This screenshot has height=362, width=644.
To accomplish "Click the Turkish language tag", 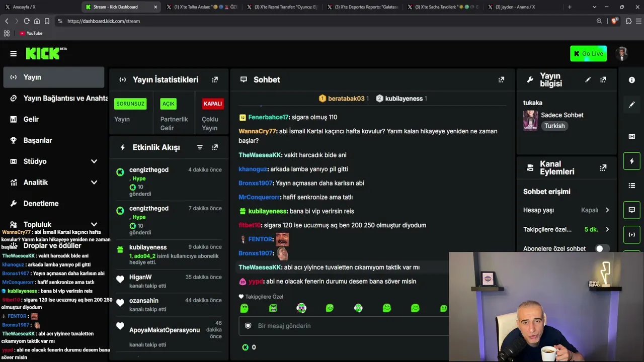I will [x=554, y=126].
